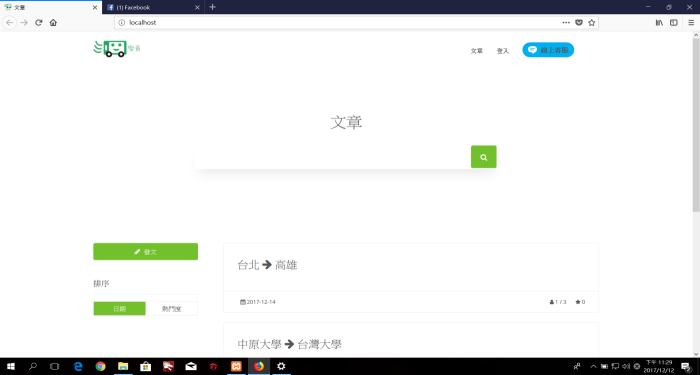Launch Microsoft Edge from taskbar
Screen dimensions: 700x375
[x=78, y=367]
